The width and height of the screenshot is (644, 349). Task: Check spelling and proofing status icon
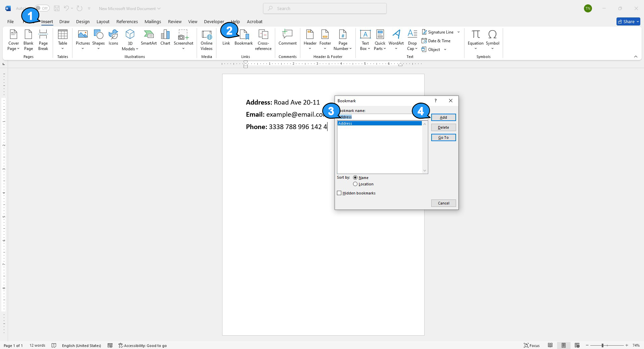54,345
